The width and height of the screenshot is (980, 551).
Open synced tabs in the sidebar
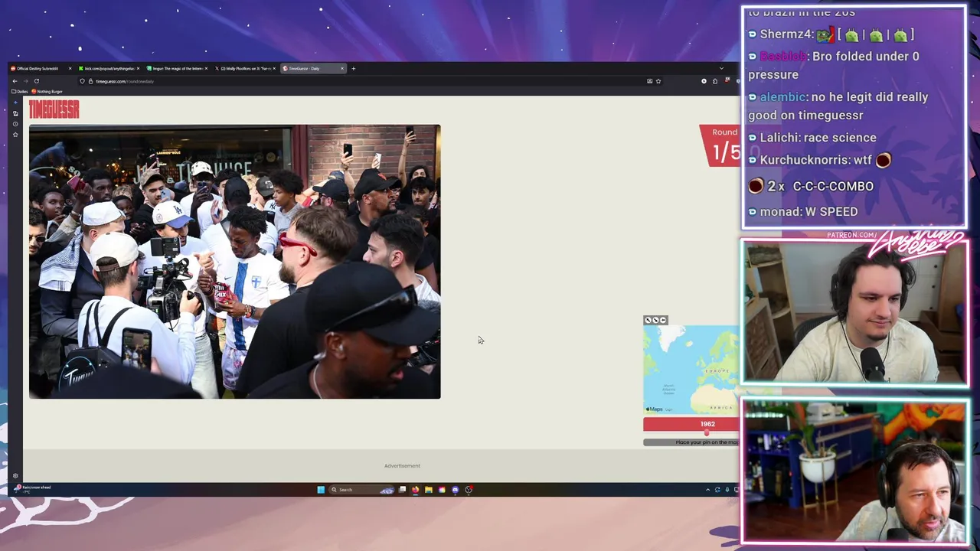[x=15, y=113]
